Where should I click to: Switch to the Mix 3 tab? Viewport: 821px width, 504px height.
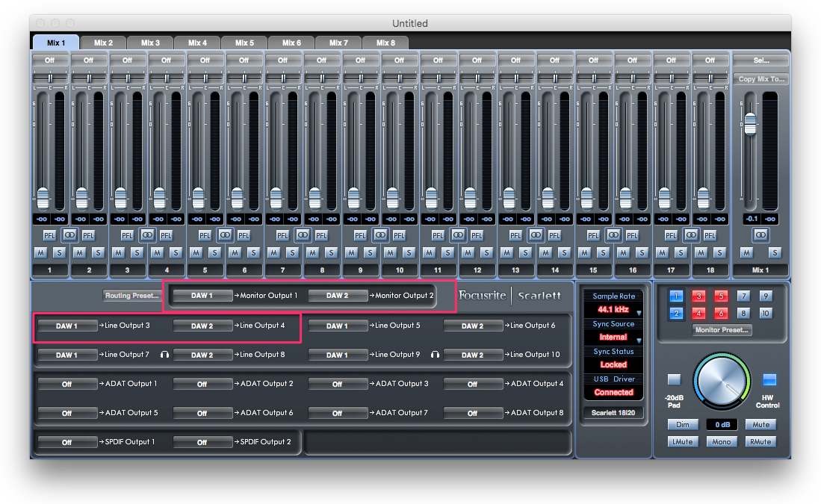tap(150, 43)
